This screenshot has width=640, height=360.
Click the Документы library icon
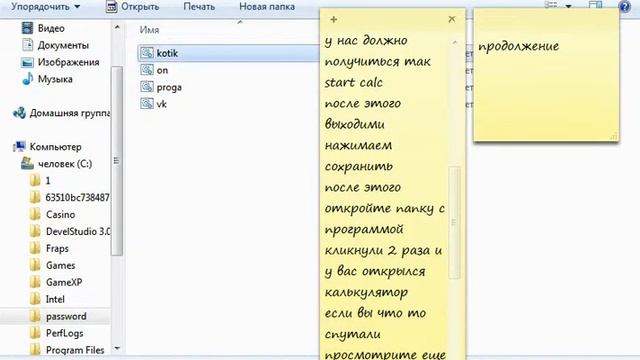(27, 45)
